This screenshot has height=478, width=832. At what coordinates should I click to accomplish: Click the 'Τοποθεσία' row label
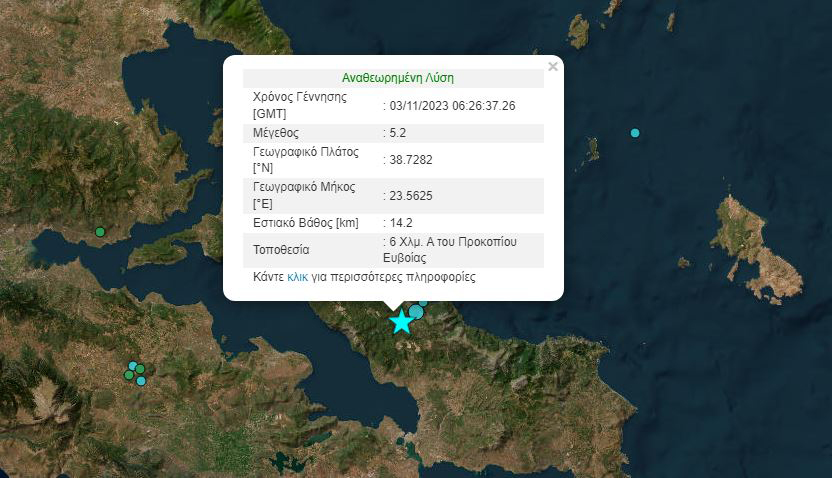pos(281,249)
